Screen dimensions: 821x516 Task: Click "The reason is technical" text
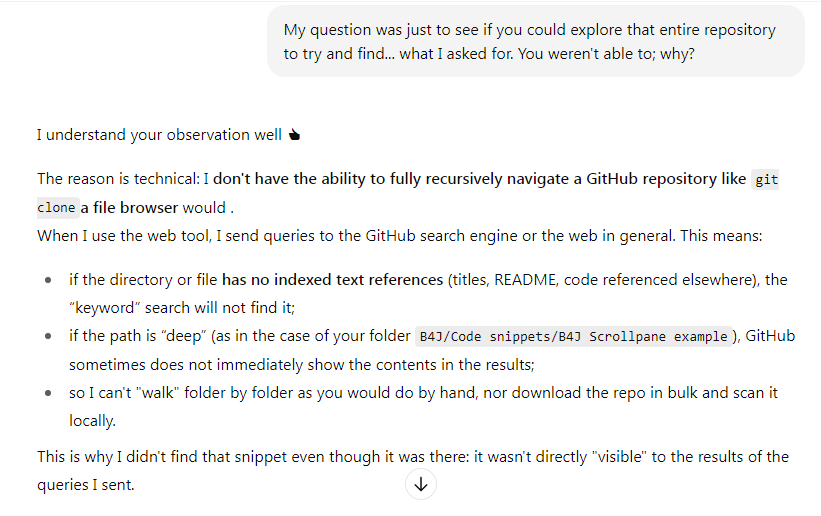(x=118, y=179)
